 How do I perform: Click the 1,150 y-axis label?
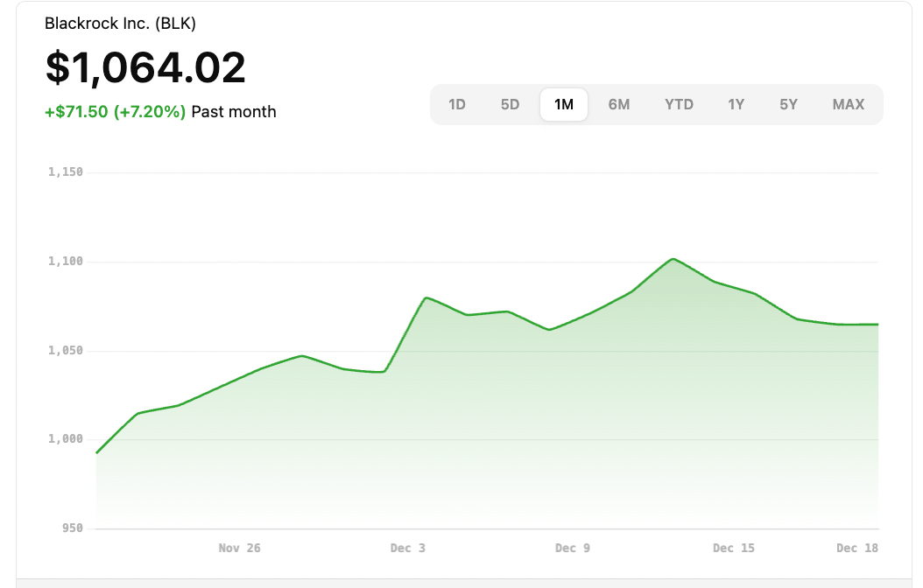click(x=66, y=172)
